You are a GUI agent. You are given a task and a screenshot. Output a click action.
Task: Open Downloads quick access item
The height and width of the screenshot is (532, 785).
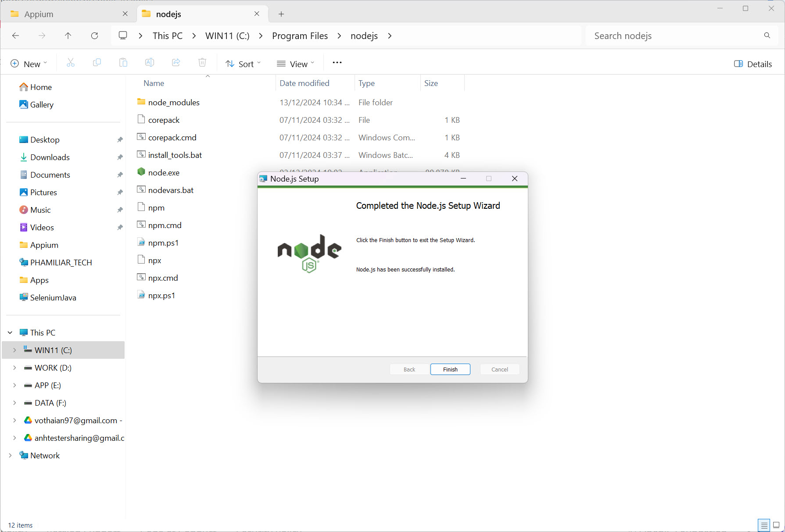[x=50, y=157]
